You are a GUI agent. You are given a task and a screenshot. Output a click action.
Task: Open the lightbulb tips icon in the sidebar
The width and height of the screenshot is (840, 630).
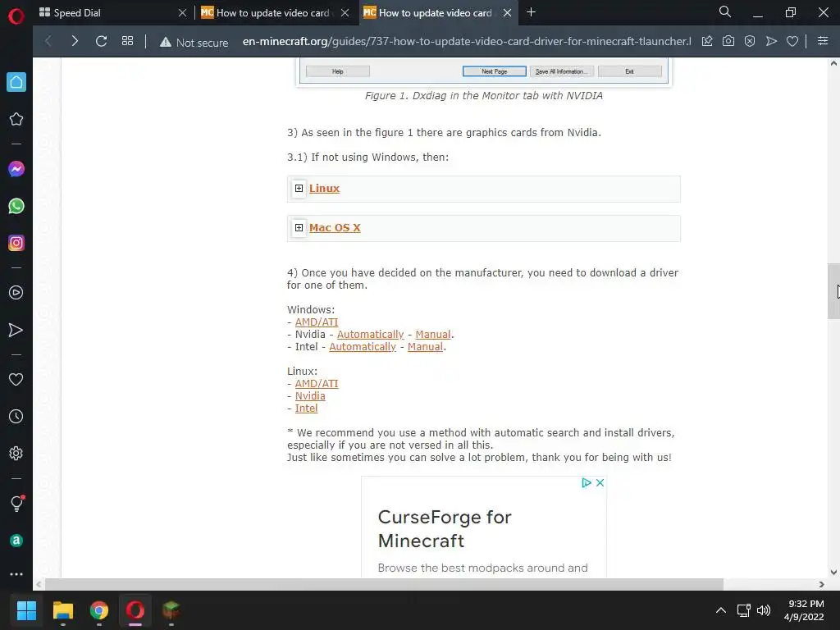16,503
